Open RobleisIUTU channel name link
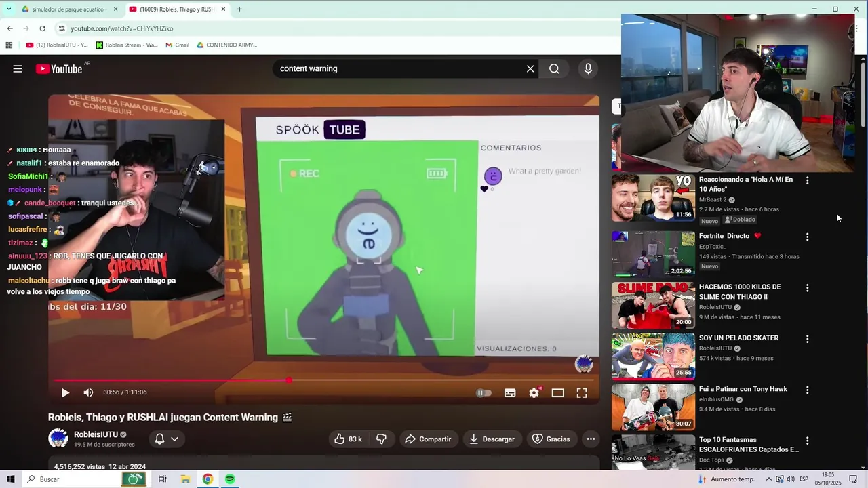Image resolution: width=868 pixels, height=488 pixels. click(x=96, y=434)
